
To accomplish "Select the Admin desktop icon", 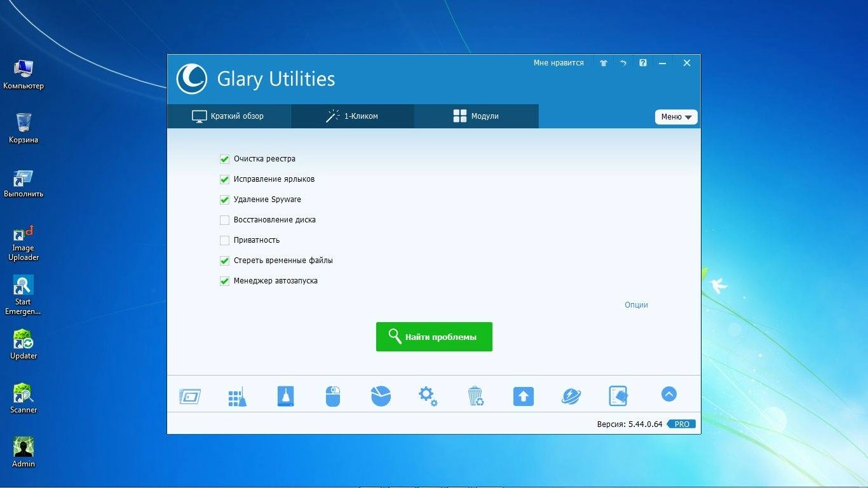I will coord(24,452).
